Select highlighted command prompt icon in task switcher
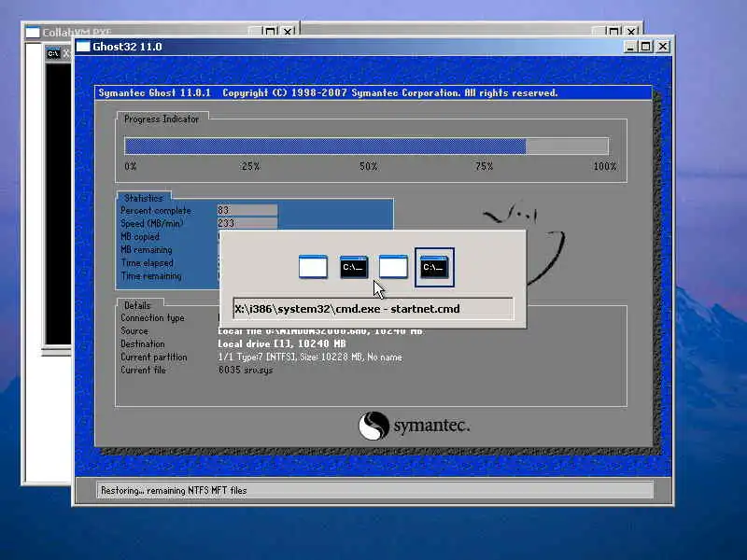The image size is (747, 560). [434, 267]
